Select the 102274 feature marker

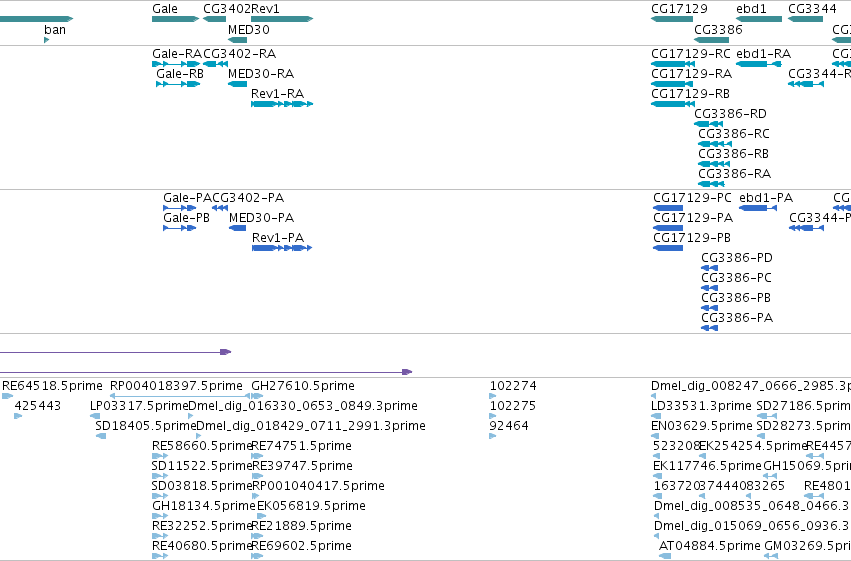click(493, 396)
